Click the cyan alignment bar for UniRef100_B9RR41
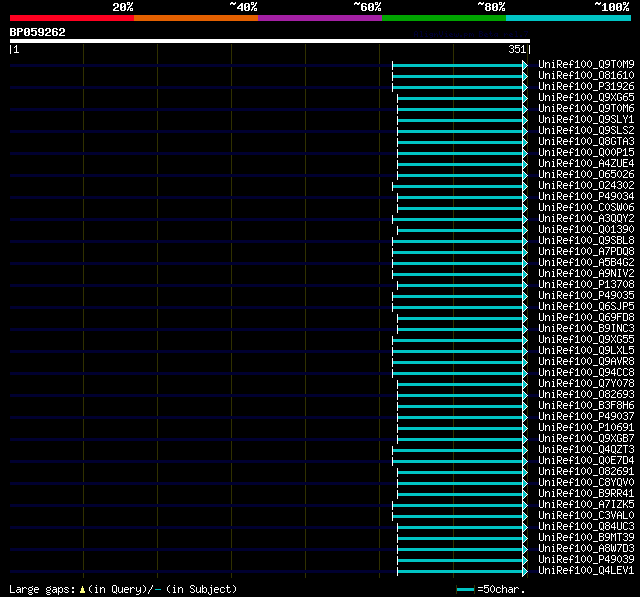 460,495
